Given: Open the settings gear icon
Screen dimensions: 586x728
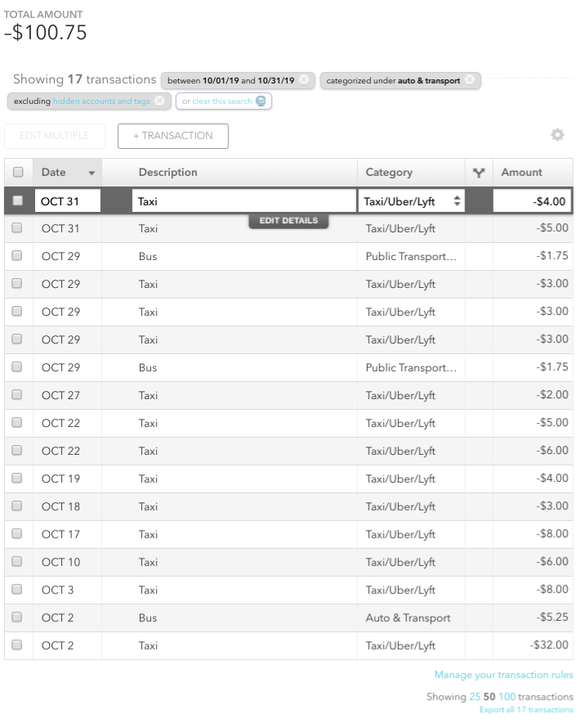Looking at the screenshot, I should point(557,135).
